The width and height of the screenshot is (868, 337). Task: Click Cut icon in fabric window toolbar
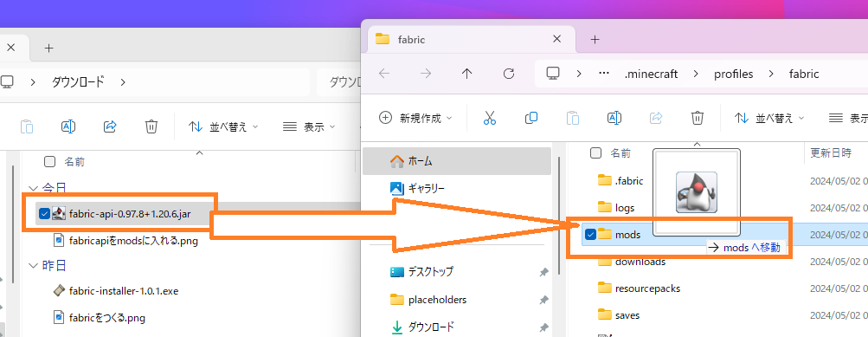click(x=489, y=118)
